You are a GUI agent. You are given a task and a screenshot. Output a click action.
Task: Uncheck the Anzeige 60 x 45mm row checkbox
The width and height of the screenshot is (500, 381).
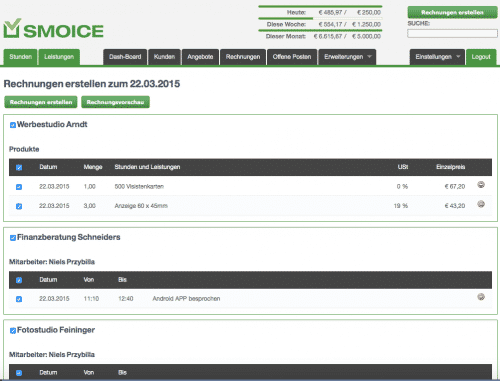pyautogui.click(x=19, y=206)
